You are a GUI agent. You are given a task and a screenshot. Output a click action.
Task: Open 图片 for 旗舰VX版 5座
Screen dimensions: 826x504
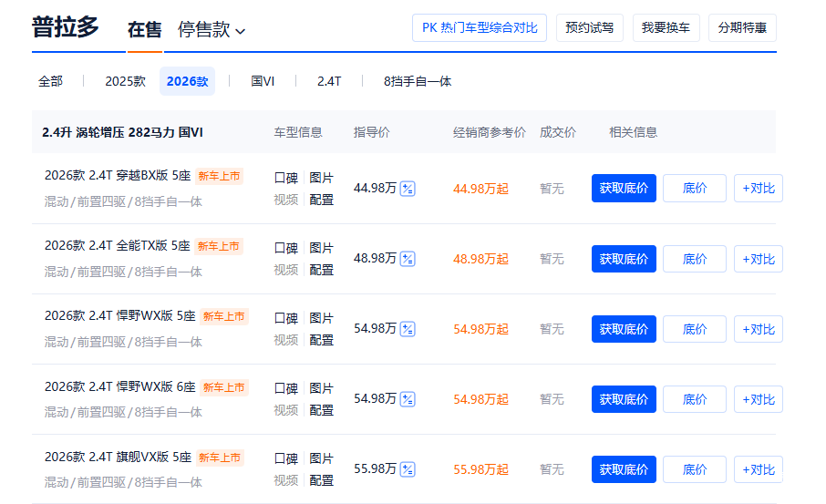321,458
